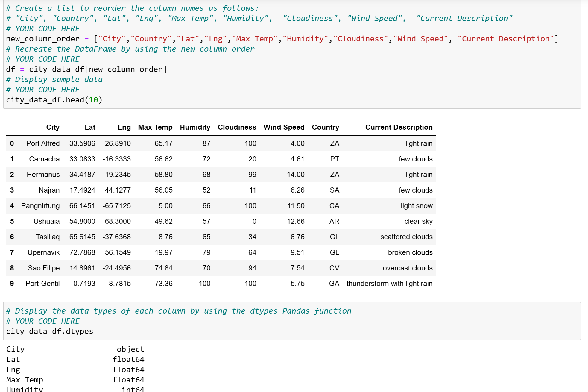This screenshot has width=588, height=392.
Task: Click the Max Temp float64 dtype line
Action: tap(75, 380)
